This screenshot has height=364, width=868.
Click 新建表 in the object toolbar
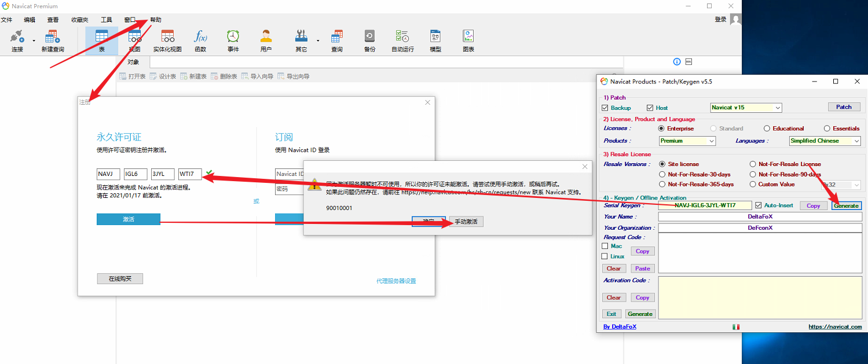193,76
